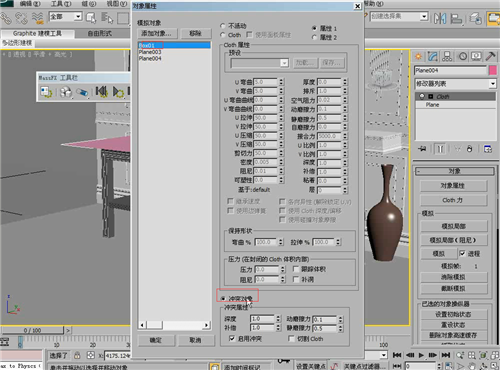
Task: Open the 编辑 (Edit) menu
Action: tap(30, 4)
